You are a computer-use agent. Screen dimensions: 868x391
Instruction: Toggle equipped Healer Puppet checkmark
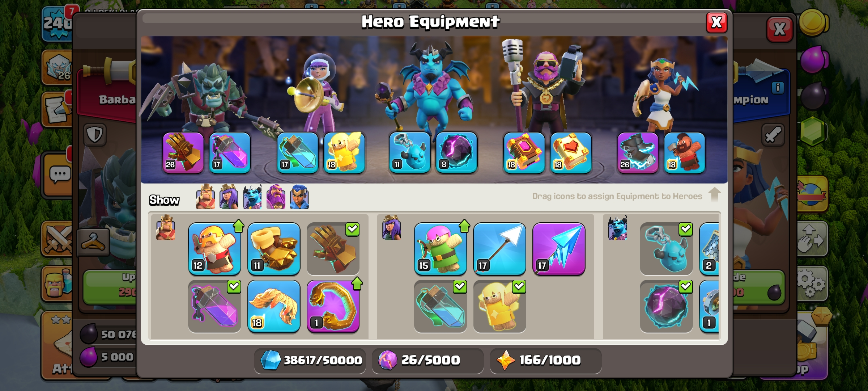[x=519, y=286]
